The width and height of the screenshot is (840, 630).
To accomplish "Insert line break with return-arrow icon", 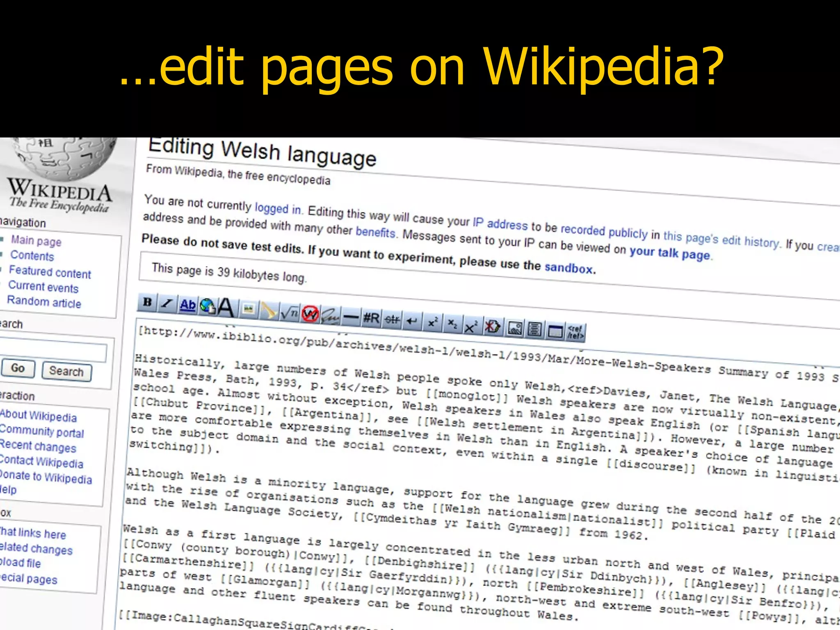I will pos(412,321).
